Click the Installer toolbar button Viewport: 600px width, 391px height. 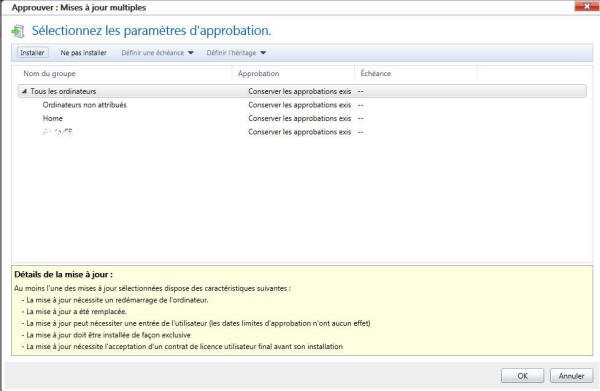click(32, 53)
